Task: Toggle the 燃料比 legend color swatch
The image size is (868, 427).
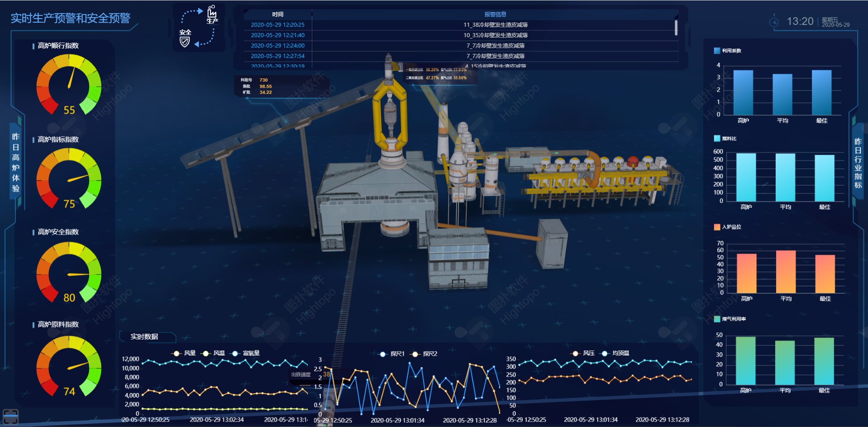Action: [x=717, y=139]
